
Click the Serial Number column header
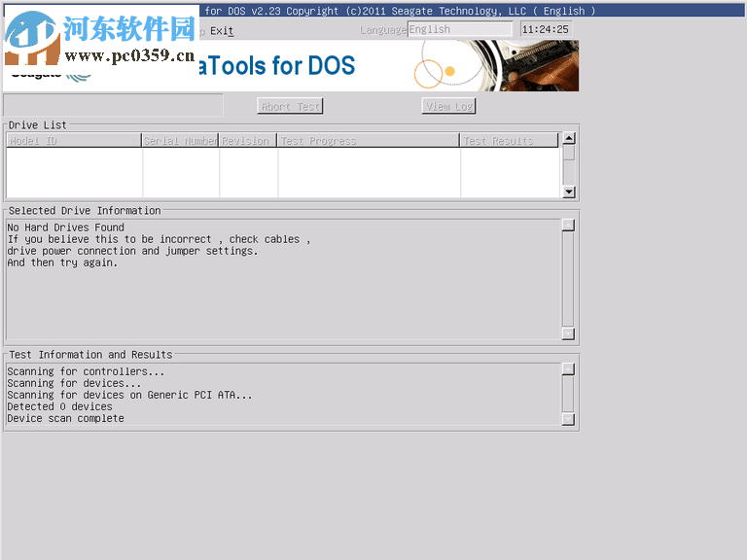point(181,140)
